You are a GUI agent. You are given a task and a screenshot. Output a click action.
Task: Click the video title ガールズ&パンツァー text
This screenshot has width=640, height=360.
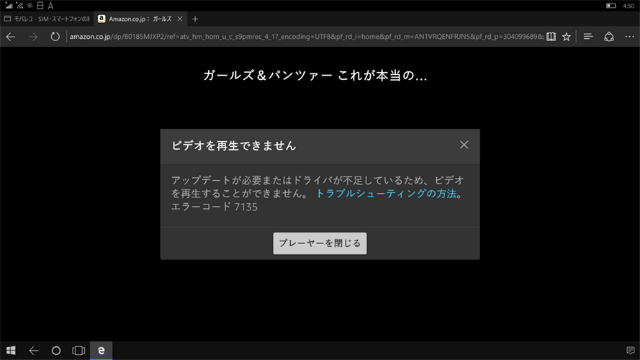315,76
